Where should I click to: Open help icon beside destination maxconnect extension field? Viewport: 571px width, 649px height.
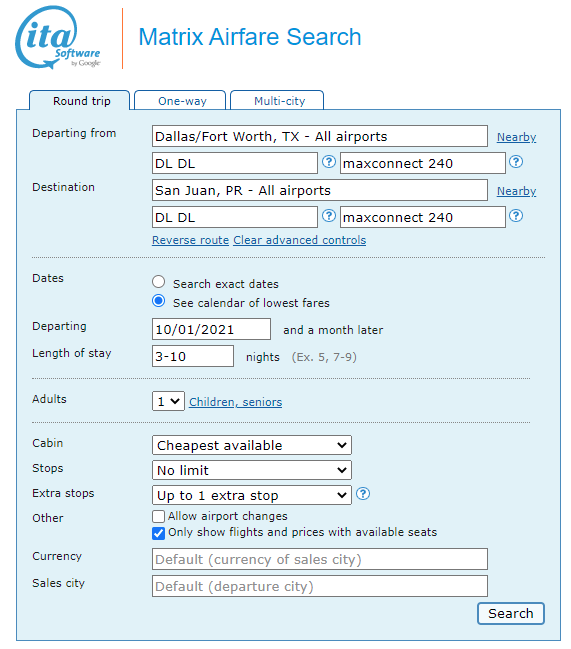click(x=516, y=216)
